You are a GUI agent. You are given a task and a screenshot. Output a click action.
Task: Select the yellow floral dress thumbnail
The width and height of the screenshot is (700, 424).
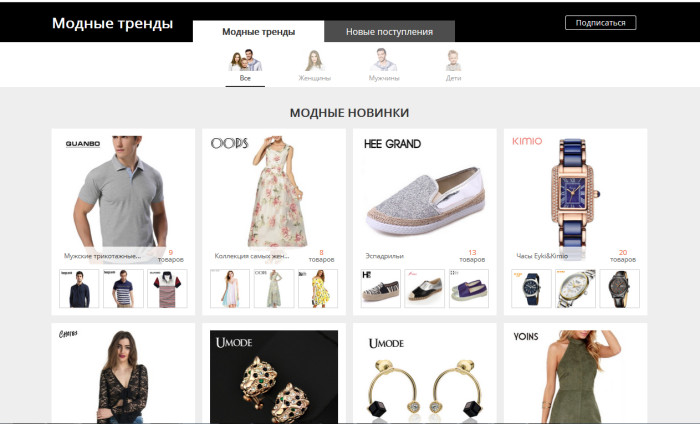318,288
